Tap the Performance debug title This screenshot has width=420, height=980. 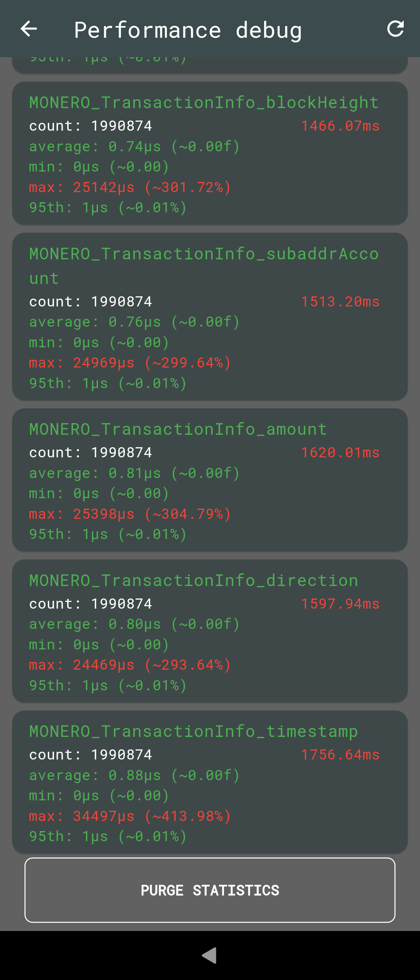tap(188, 30)
